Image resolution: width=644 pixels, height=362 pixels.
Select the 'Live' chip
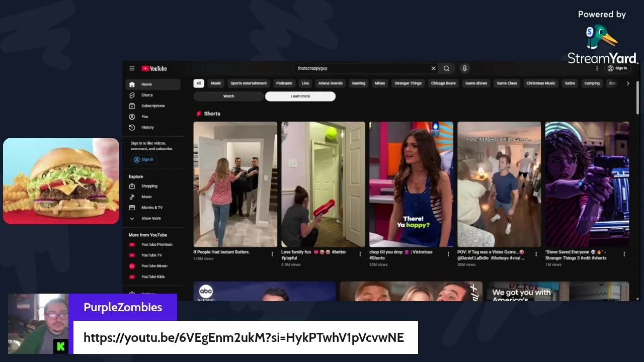305,83
